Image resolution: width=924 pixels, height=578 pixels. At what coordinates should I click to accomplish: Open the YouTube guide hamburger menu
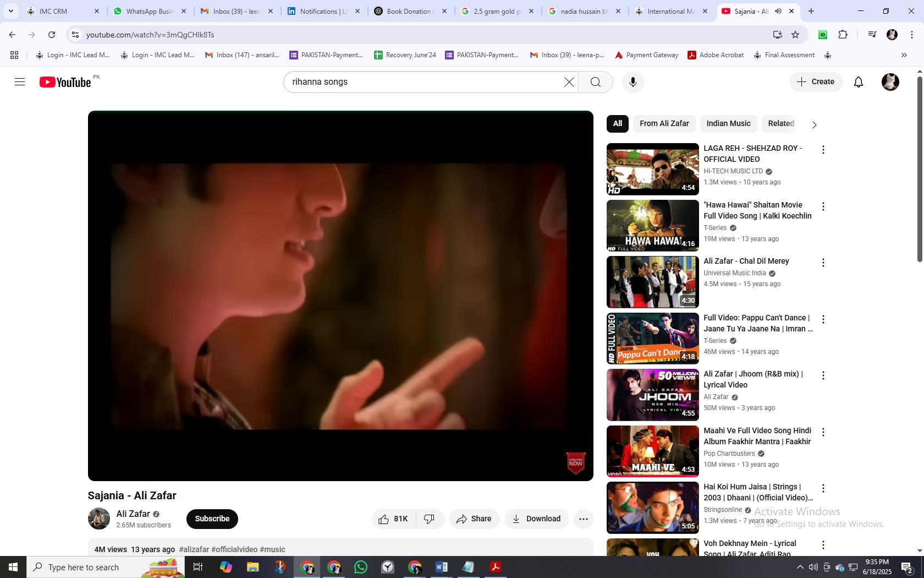pyautogui.click(x=20, y=82)
